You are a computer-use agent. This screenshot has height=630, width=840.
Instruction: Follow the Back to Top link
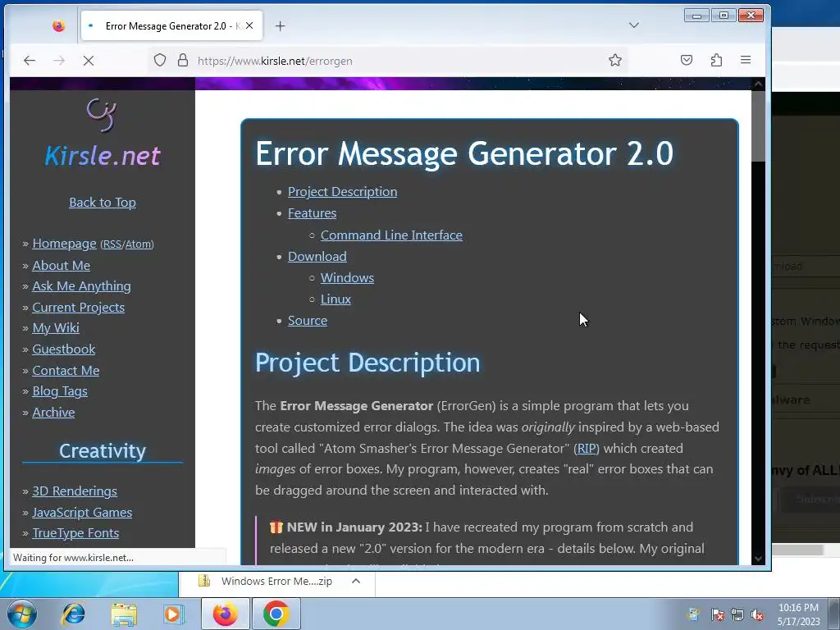[103, 203]
